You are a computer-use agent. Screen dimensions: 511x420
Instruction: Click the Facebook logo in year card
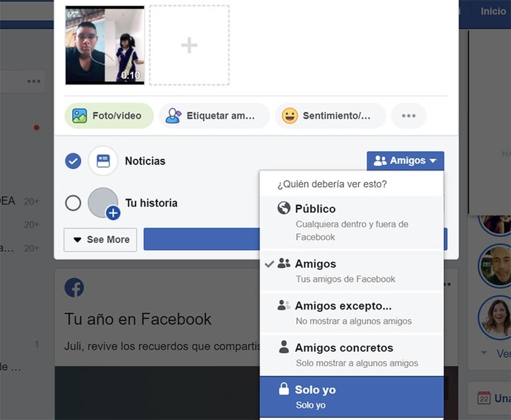click(x=74, y=288)
